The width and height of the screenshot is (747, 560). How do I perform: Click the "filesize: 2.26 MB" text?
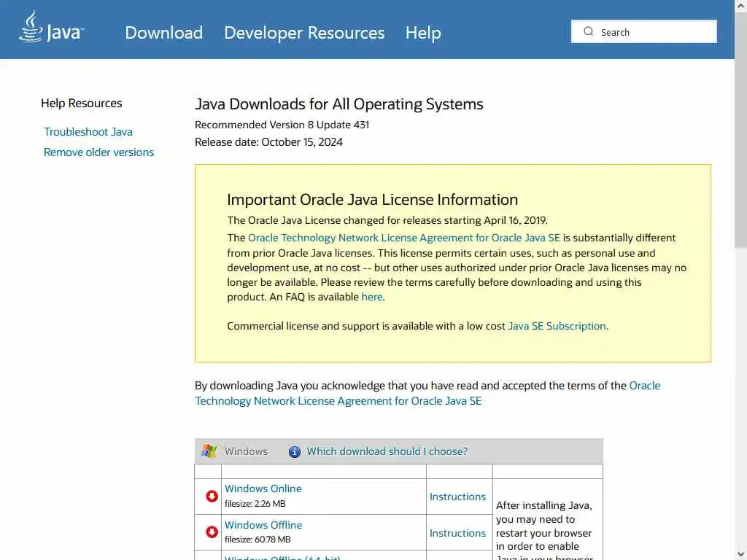coord(255,504)
